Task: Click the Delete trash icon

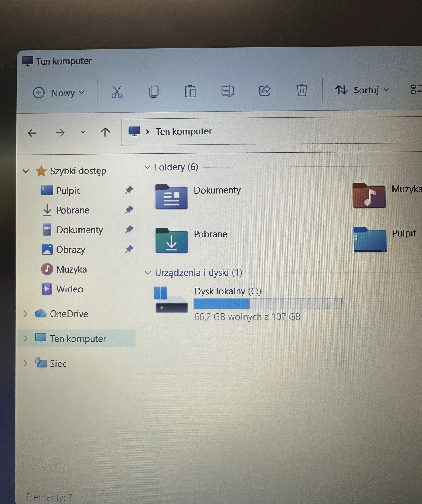Action: [302, 90]
